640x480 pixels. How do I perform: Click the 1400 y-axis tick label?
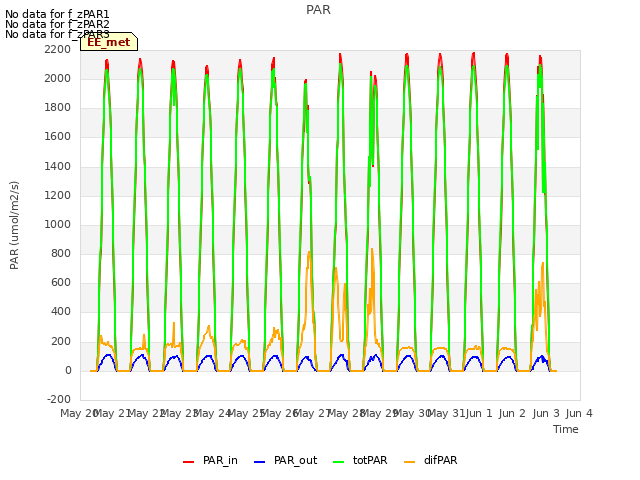[58, 166]
